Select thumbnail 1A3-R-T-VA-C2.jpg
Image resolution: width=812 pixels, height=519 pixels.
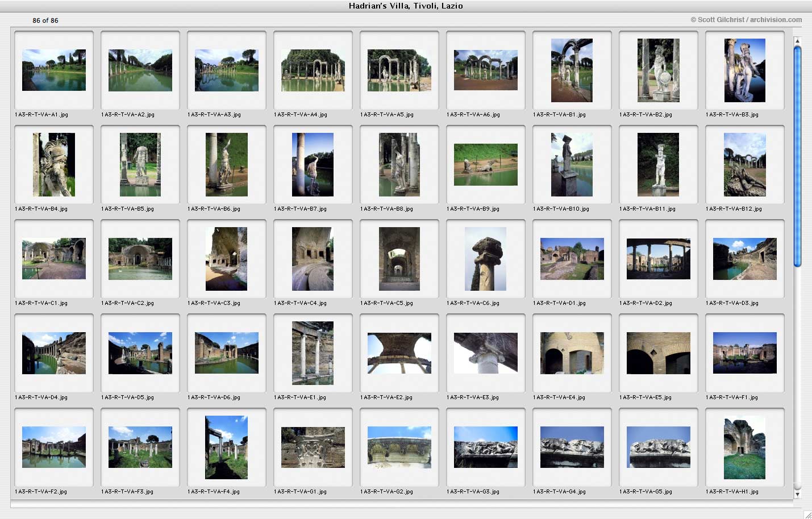tap(140, 259)
